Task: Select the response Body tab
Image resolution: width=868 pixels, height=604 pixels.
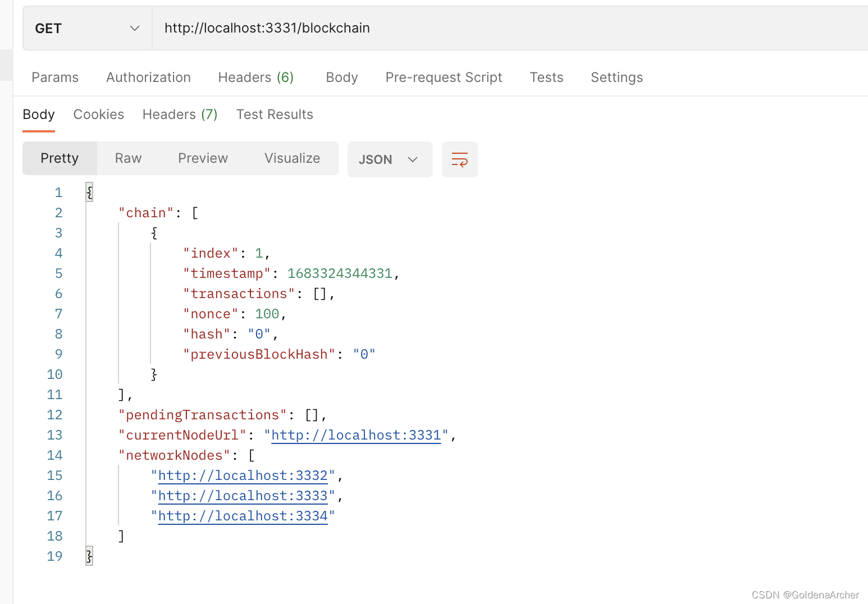Action: point(39,115)
